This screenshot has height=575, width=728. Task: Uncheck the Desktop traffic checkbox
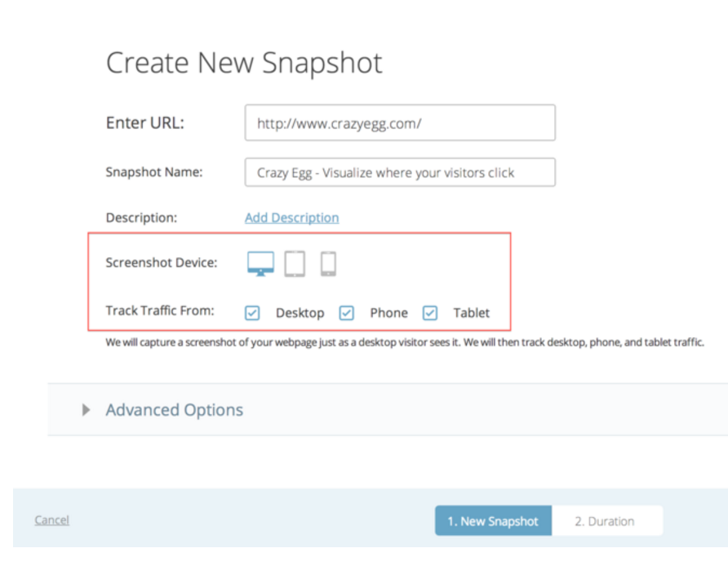(253, 313)
